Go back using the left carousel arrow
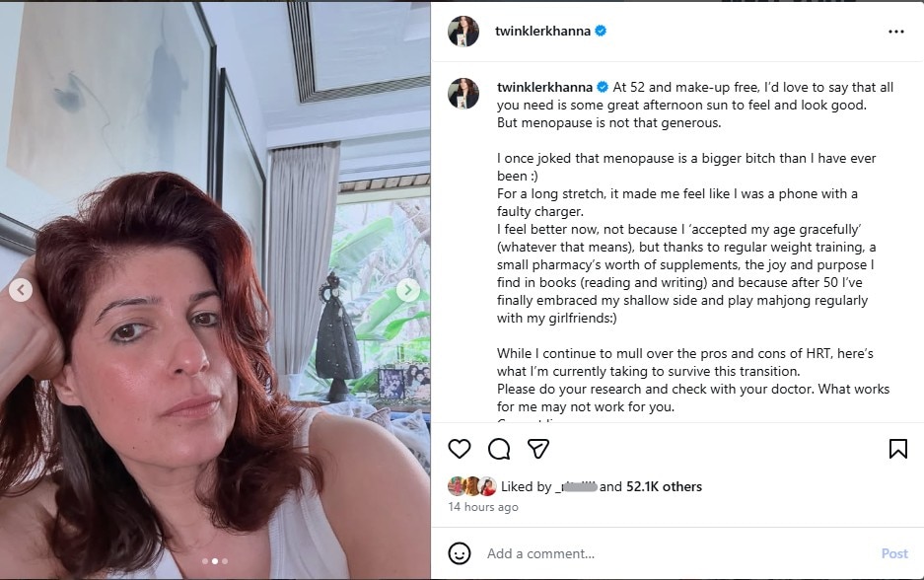Viewport: 924px width, 580px height. 21,290
